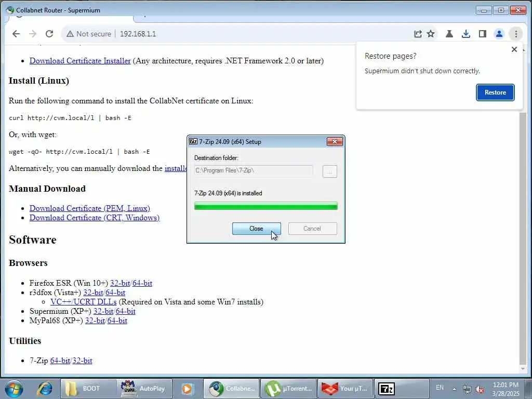Click Close in 7-Zip Setup dialog

click(256, 229)
